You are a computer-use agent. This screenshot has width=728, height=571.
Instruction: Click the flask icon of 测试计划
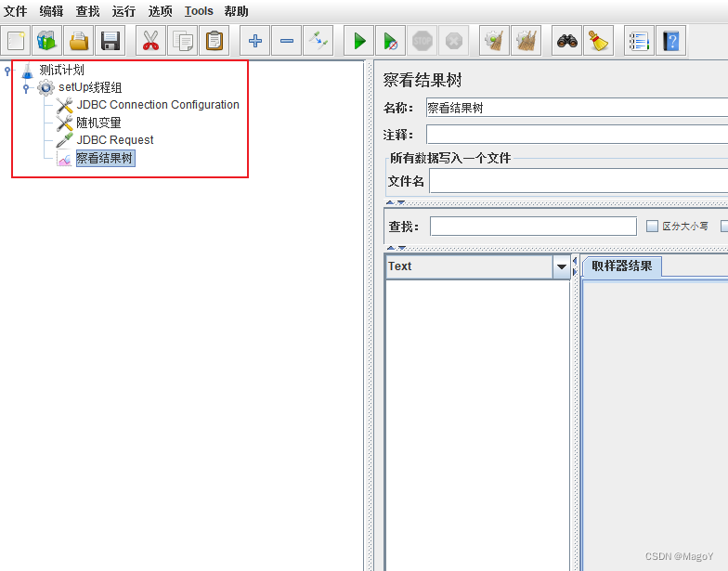(x=28, y=71)
